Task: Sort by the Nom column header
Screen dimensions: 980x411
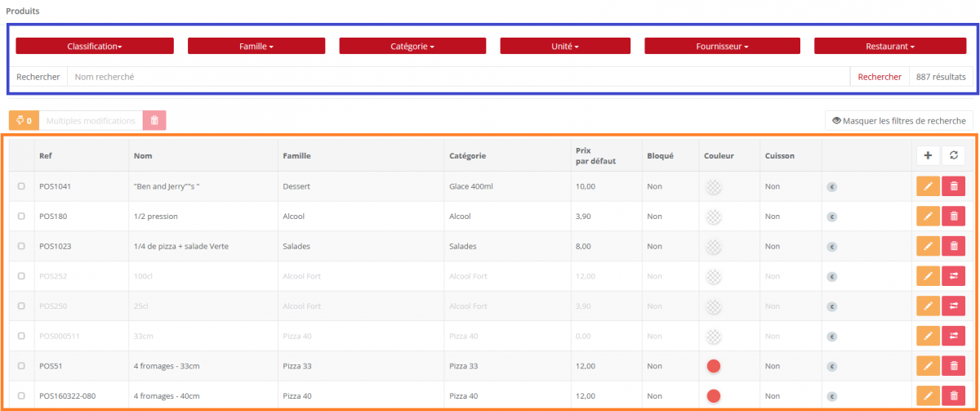Action: [x=145, y=155]
